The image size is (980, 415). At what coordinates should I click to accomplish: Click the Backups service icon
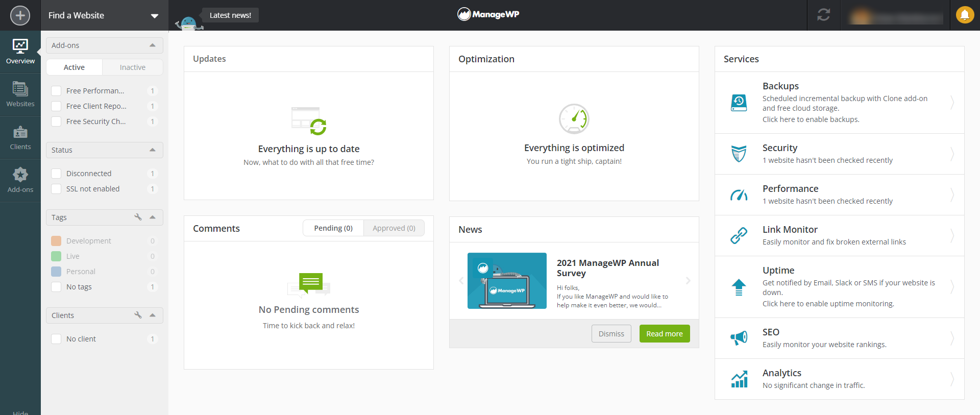coord(739,103)
